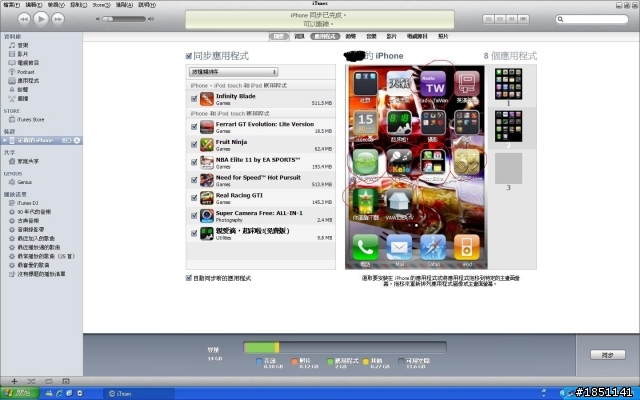
Task: Select the iPod icon in iPhone dock
Action: click(467, 247)
